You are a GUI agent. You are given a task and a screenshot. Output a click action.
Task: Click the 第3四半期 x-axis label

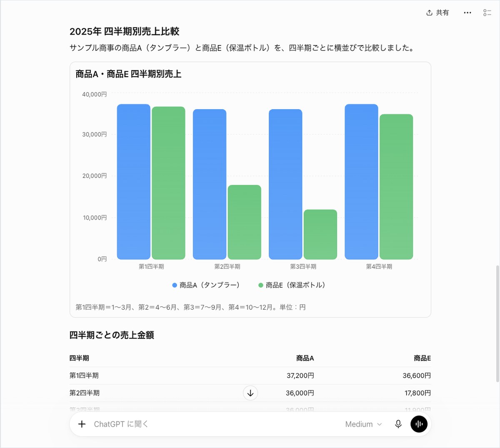[303, 267]
